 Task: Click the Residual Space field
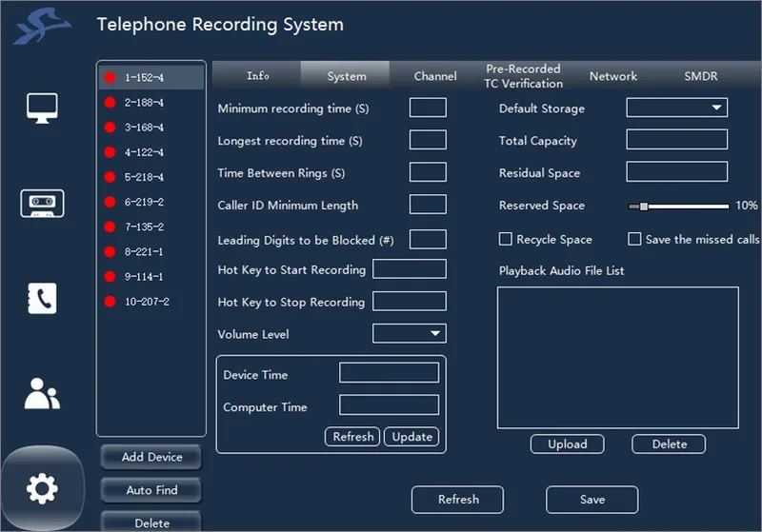click(x=677, y=172)
